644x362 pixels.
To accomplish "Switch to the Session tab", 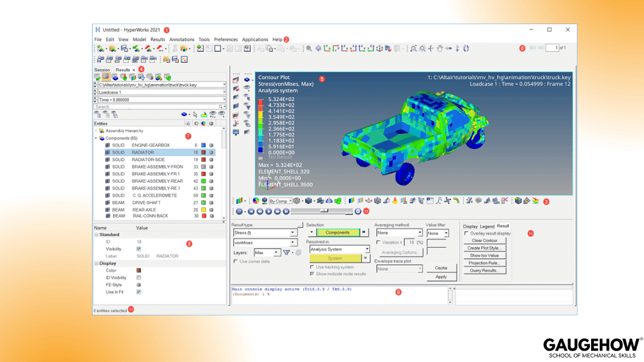I will pos(102,70).
